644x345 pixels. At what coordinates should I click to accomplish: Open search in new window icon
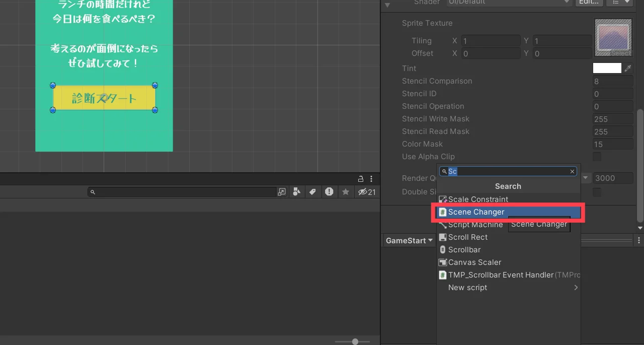[282, 192]
